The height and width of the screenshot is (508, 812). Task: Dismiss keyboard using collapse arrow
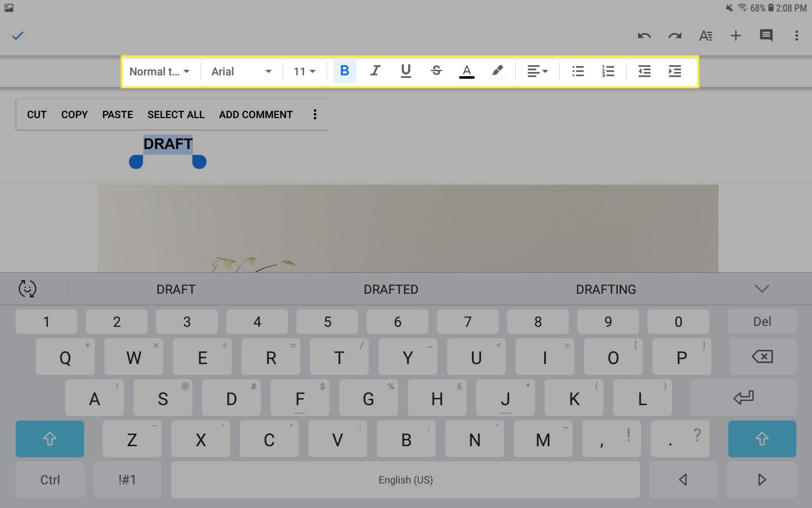[x=763, y=288]
